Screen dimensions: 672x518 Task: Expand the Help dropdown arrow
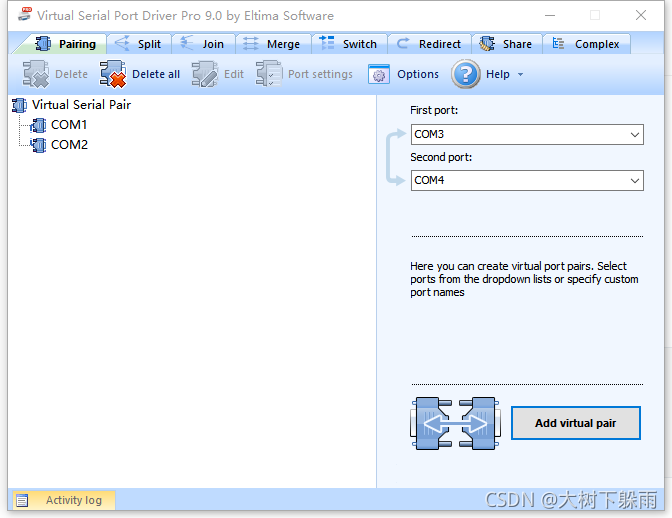pyautogui.click(x=520, y=75)
